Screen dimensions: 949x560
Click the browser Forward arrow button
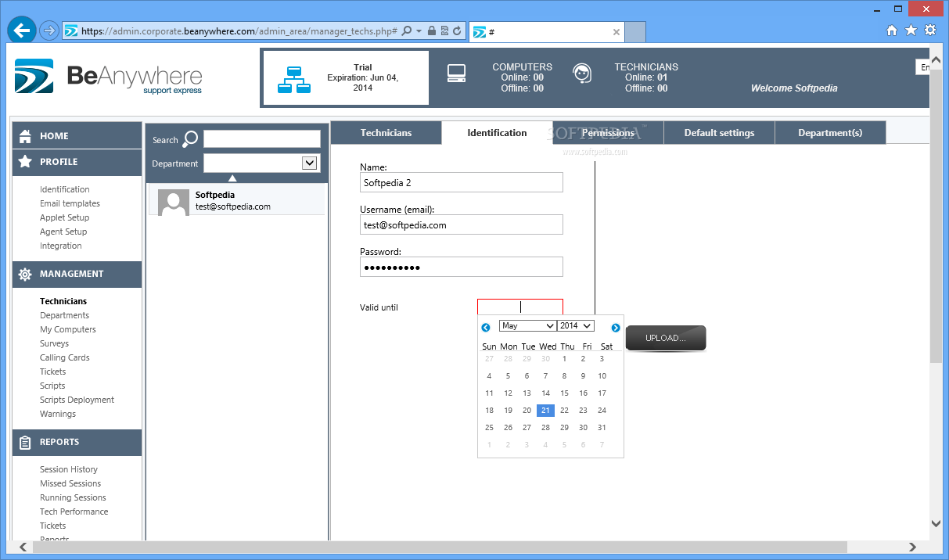(x=49, y=31)
